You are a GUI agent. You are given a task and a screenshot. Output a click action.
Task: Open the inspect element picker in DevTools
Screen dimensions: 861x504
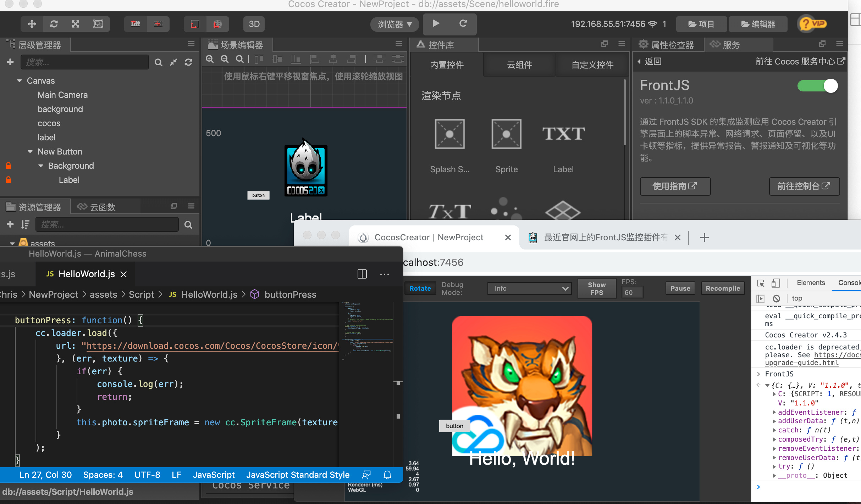click(x=761, y=283)
